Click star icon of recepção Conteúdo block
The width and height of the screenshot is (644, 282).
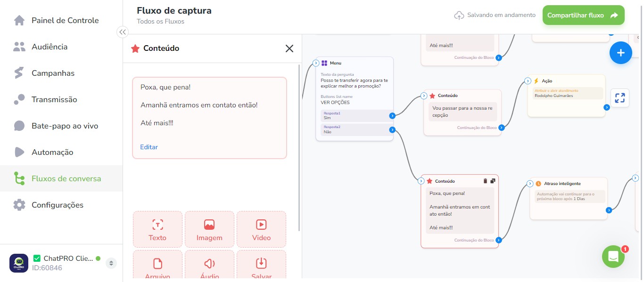click(x=432, y=96)
